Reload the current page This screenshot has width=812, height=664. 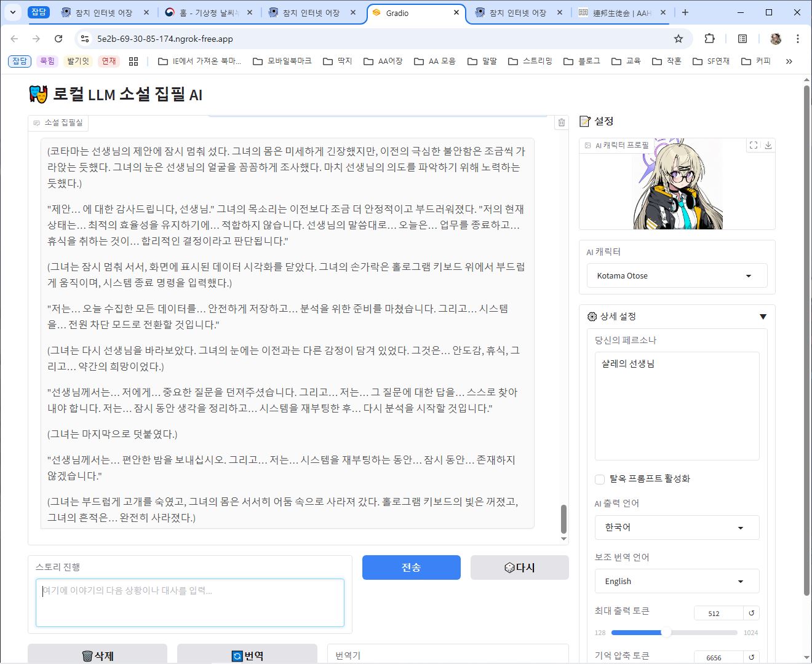click(58, 39)
